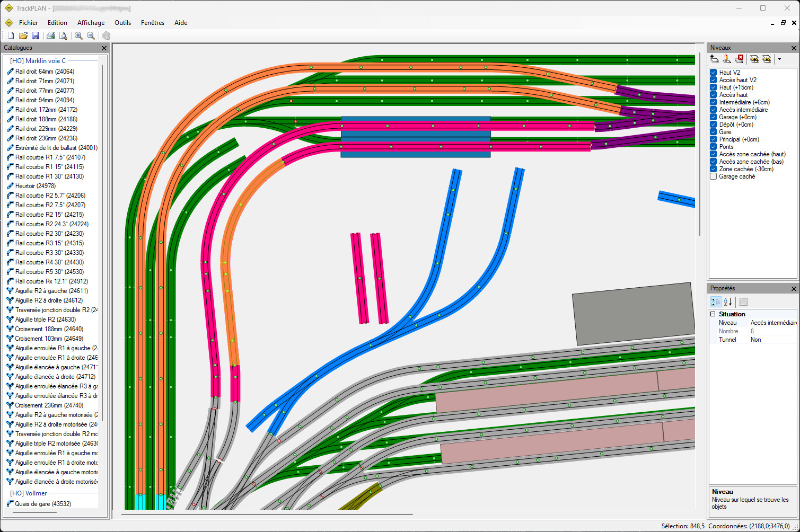Open the Niveaux toolbar overflow dropdown arrow
The image size is (800, 532).
coord(779,59)
